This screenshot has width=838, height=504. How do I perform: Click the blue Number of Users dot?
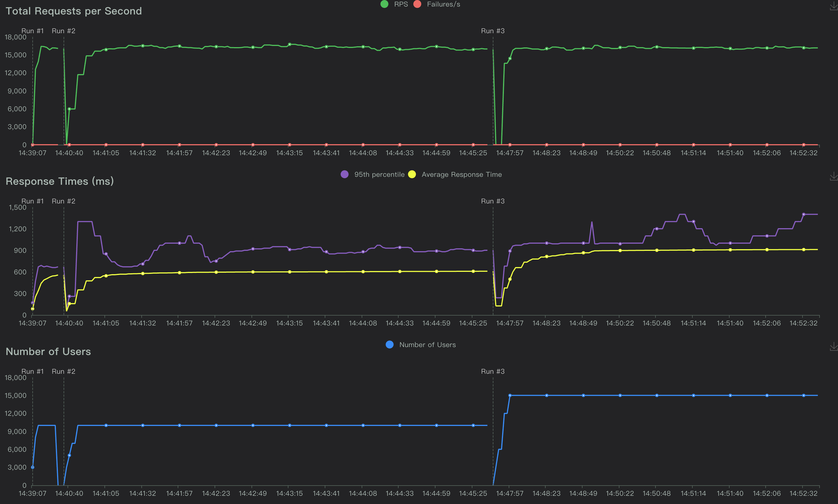pyautogui.click(x=389, y=345)
